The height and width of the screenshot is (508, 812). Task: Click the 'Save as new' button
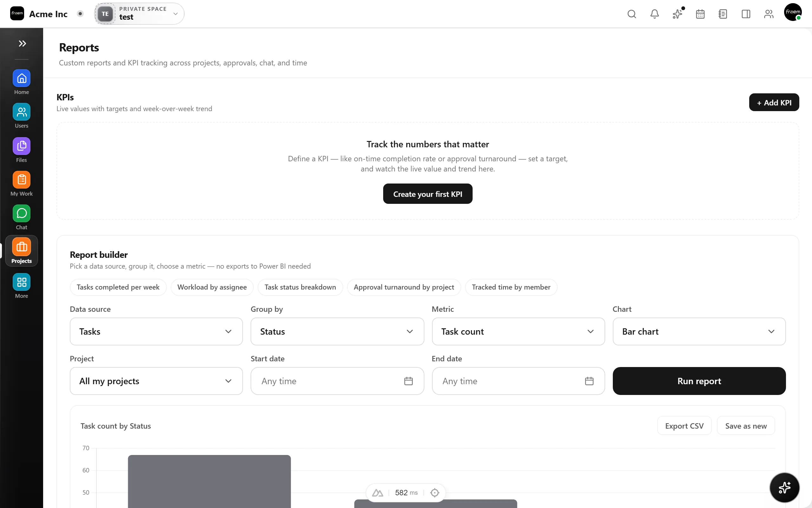(746, 426)
